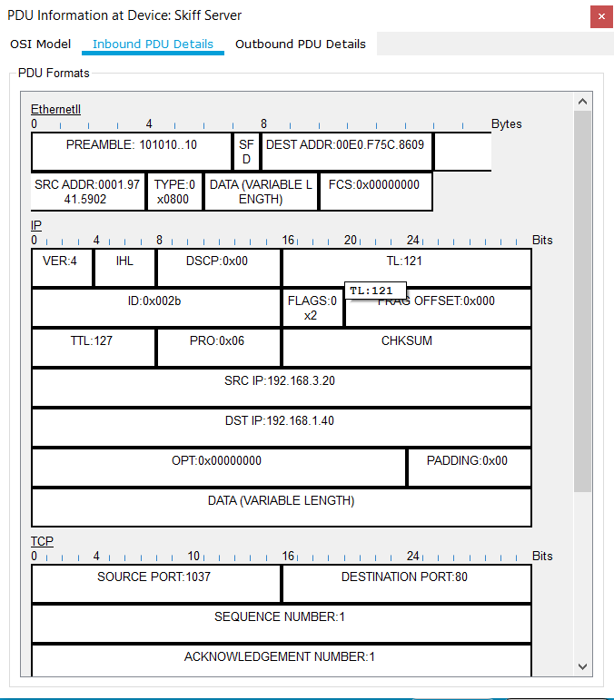The image size is (614, 700).
Task: Select FRAG OFFSET:0x000 field
Action: tap(438, 308)
